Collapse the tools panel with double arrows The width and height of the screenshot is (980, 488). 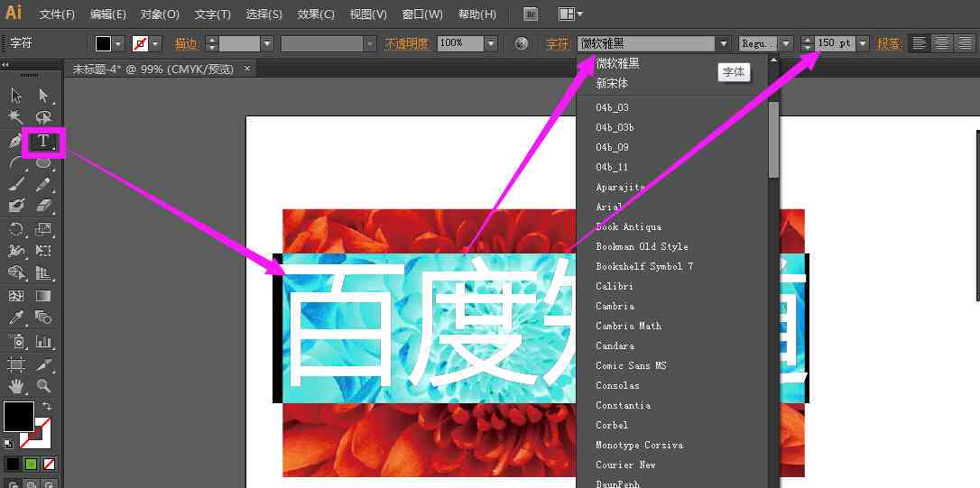5,64
